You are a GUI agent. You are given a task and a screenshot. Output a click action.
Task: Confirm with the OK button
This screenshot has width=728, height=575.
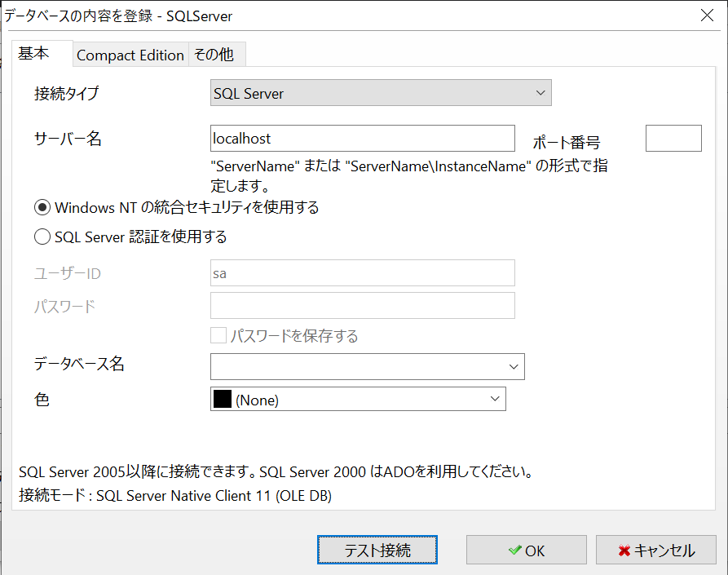[x=527, y=550]
